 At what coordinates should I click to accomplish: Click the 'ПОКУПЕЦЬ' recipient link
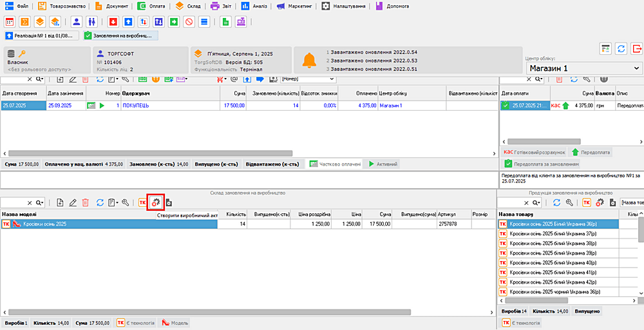click(x=137, y=105)
